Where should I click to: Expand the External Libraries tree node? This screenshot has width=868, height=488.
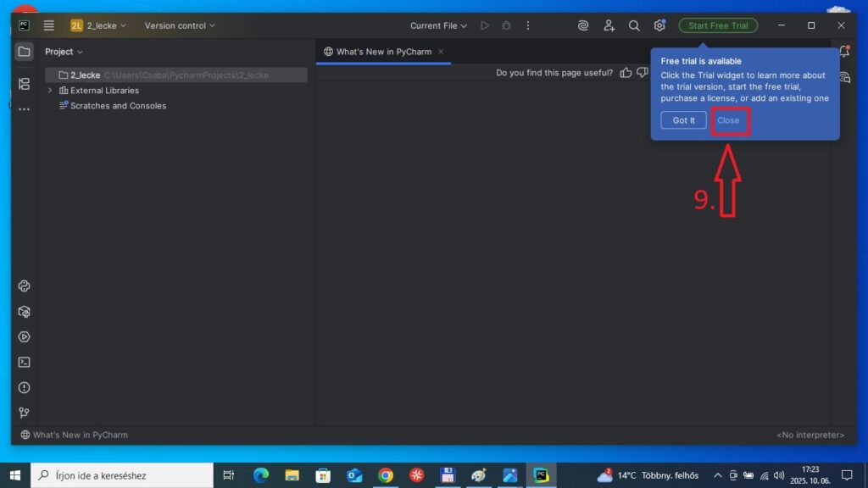pyautogui.click(x=50, y=91)
